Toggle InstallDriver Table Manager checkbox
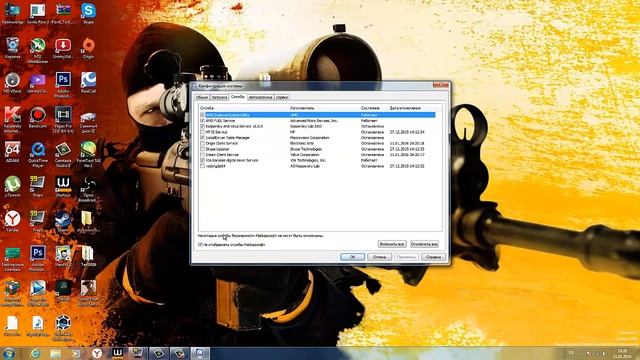 point(202,138)
